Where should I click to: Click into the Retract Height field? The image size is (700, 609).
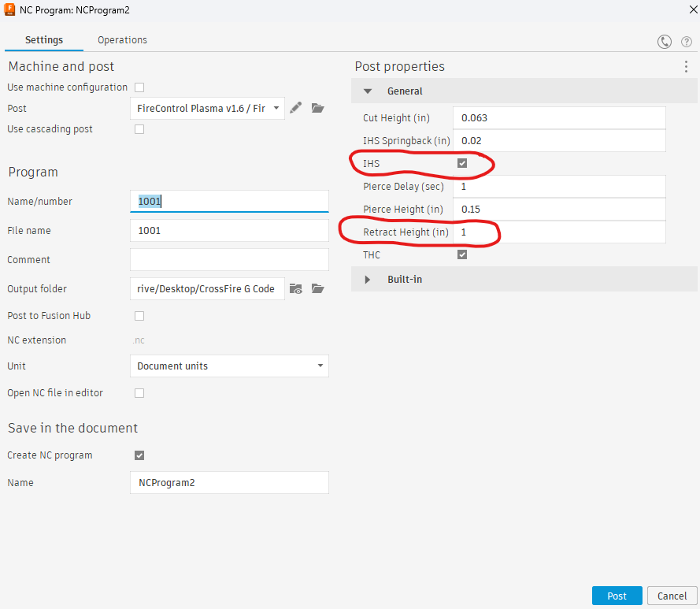pyautogui.click(x=559, y=232)
